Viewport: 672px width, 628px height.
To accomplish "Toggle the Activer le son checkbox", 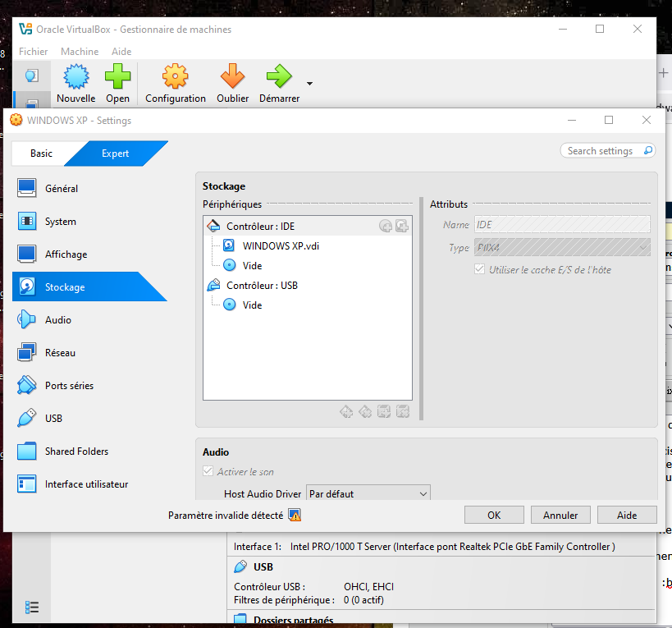I will coord(208,472).
